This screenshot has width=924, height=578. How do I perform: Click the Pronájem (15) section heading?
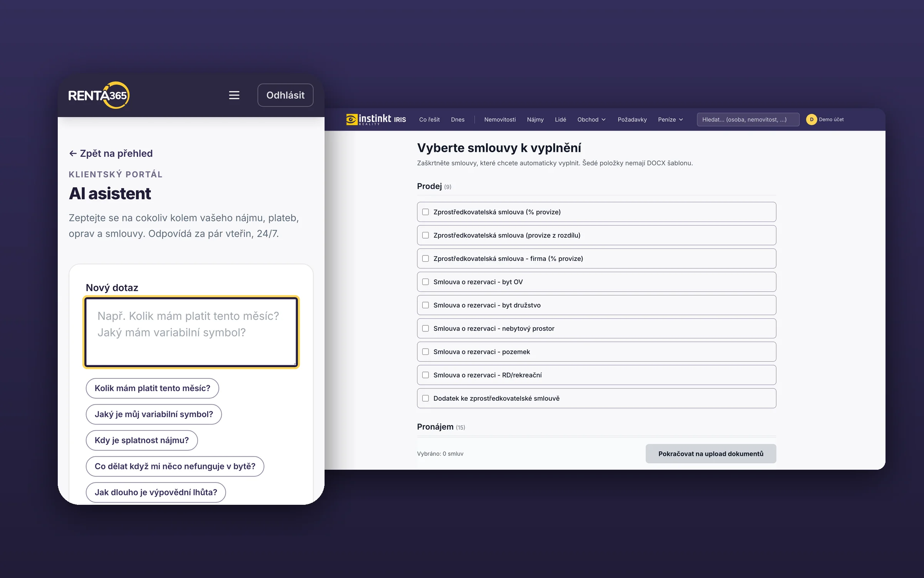coord(441,427)
